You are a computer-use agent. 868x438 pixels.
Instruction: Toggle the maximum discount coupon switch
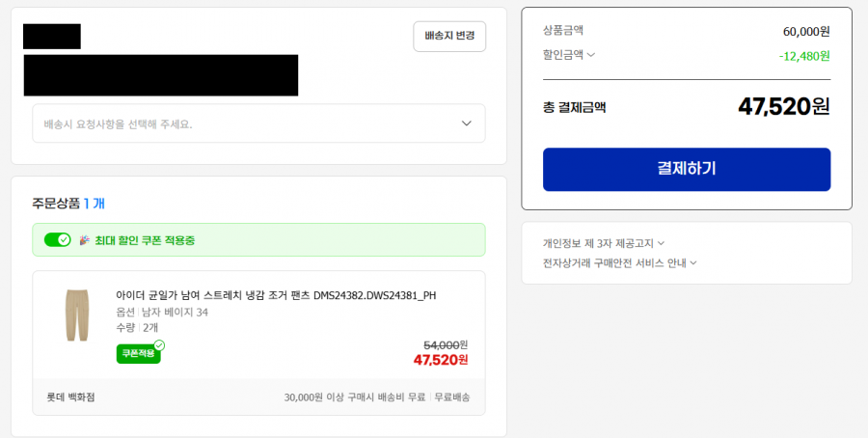(58, 240)
